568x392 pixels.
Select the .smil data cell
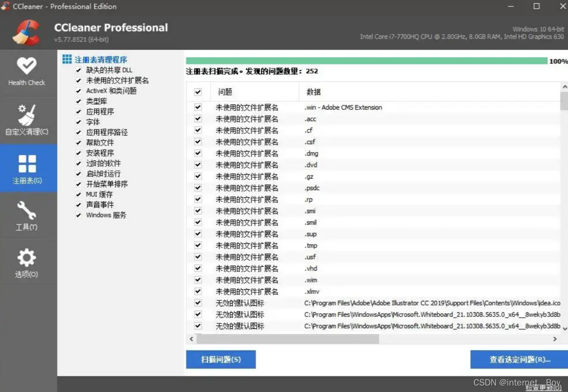click(311, 222)
